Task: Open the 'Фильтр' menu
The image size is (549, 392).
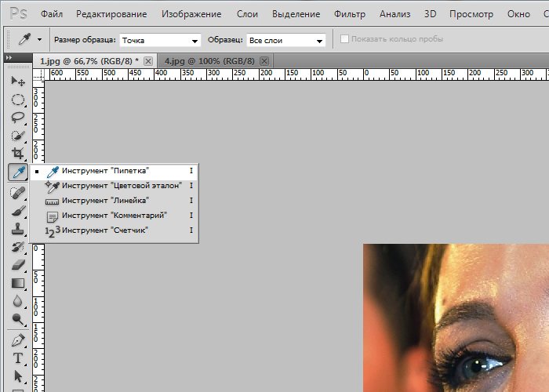Action: point(349,14)
